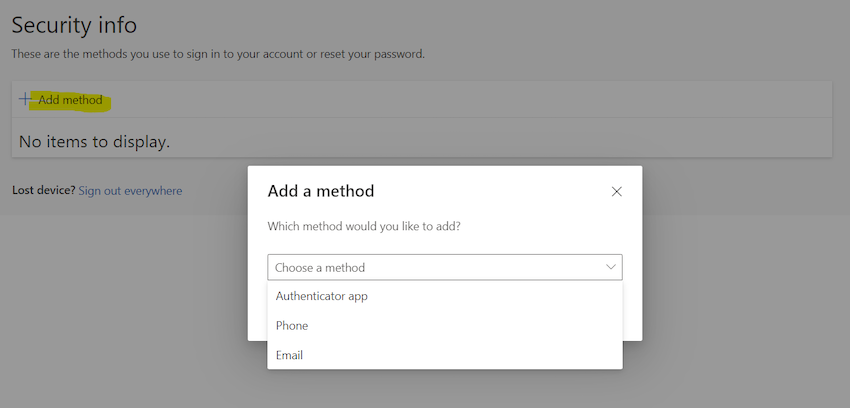Choose the Phone method option
The image size is (850, 408).
(292, 326)
